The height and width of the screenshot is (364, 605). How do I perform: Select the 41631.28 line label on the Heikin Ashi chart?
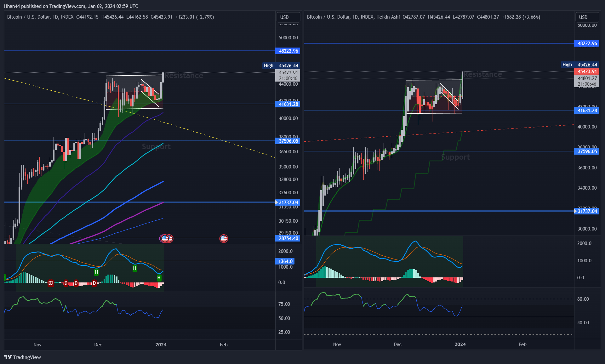587,111
